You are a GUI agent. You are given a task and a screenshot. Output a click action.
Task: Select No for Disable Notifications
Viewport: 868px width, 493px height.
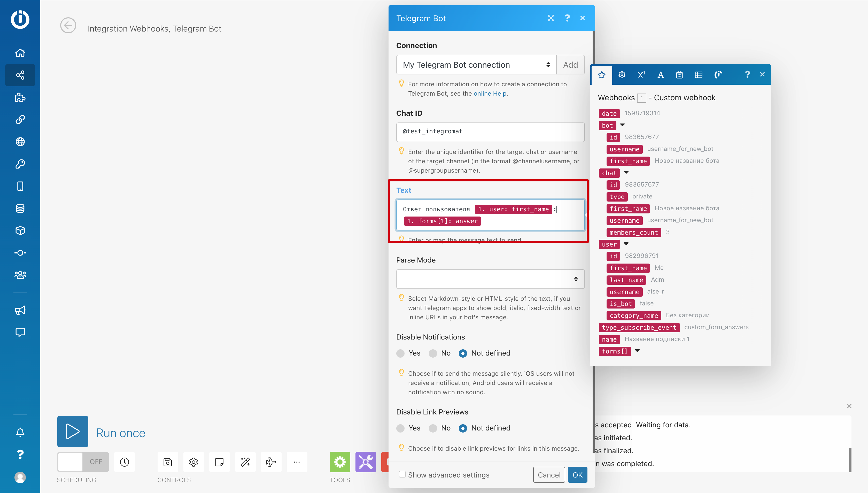click(x=433, y=353)
